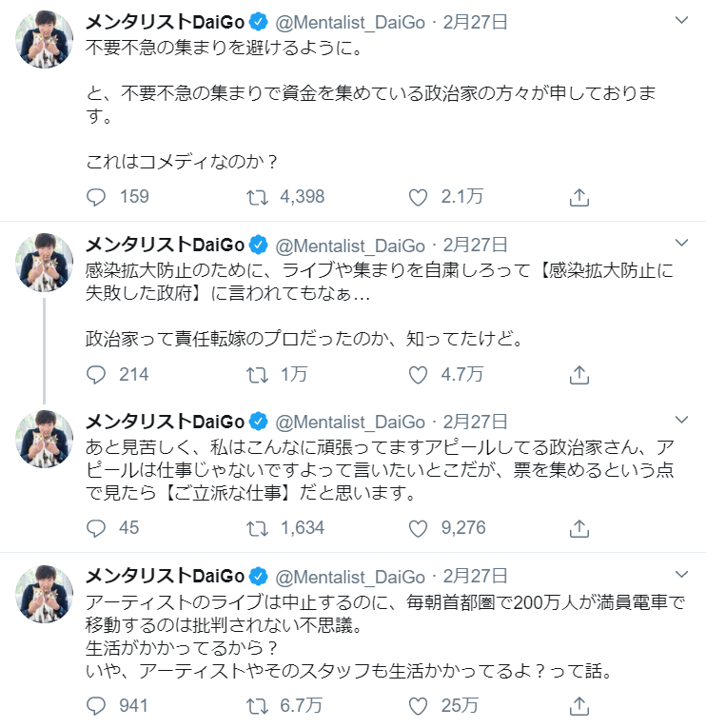The image size is (706, 728).
Task: Share the tweet about 感染拡大防止
Action: point(579,374)
